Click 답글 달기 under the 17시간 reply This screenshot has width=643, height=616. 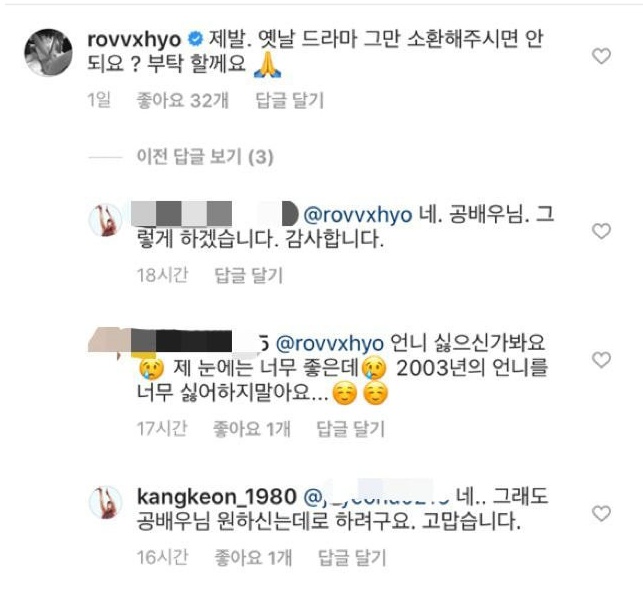[x=351, y=429]
